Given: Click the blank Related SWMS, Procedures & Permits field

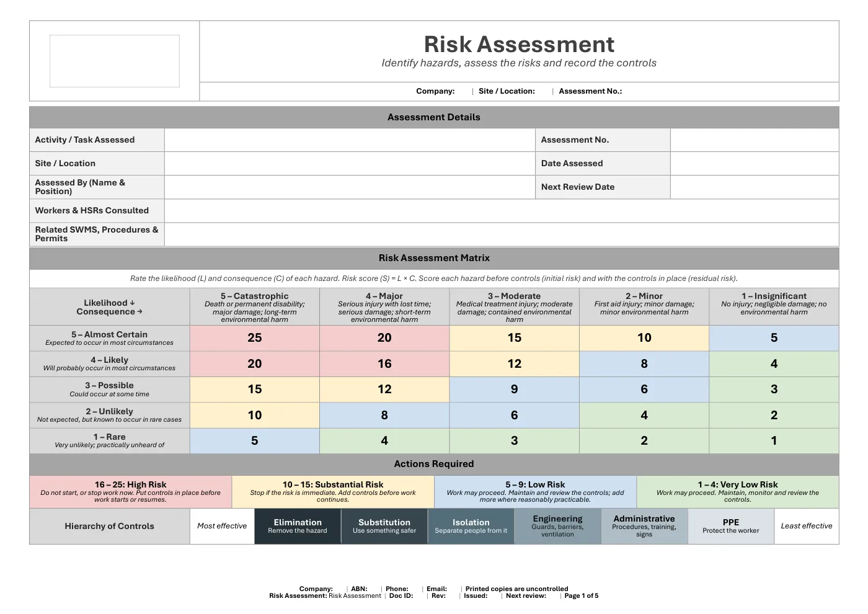Looking at the screenshot, I should (502, 234).
